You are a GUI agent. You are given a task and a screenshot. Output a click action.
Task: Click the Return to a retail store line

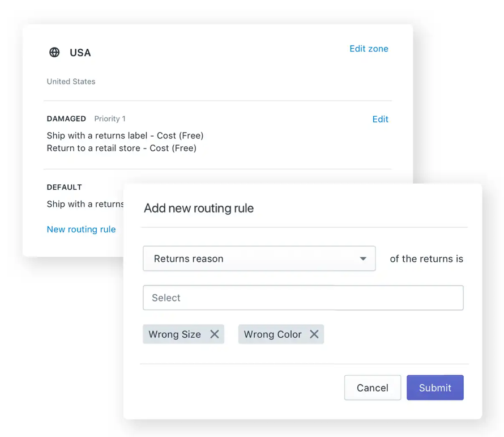point(121,148)
